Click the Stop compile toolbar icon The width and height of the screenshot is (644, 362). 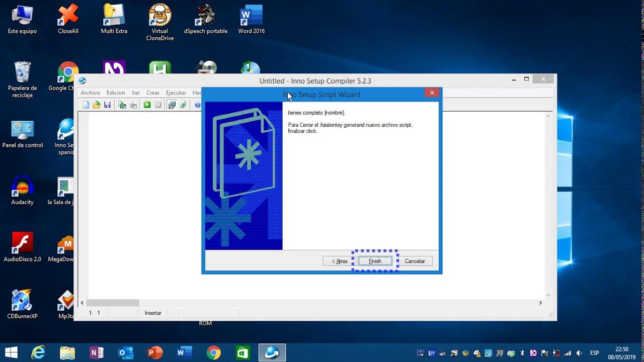(x=133, y=105)
